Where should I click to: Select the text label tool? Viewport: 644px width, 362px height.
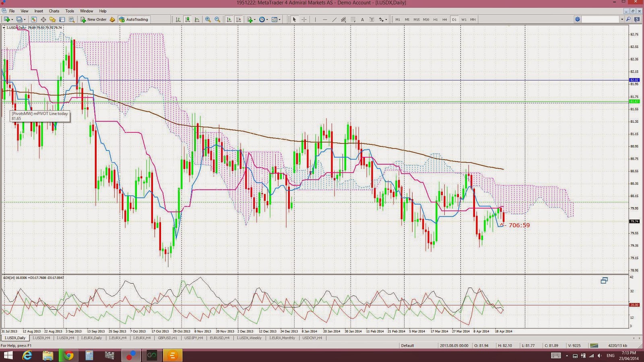click(x=372, y=19)
